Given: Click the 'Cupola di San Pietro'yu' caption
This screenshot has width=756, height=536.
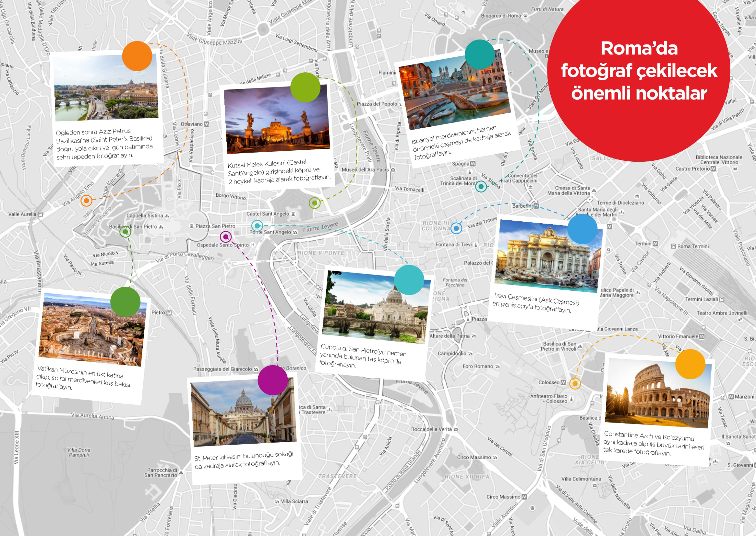Looking at the screenshot, I should 363,356.
